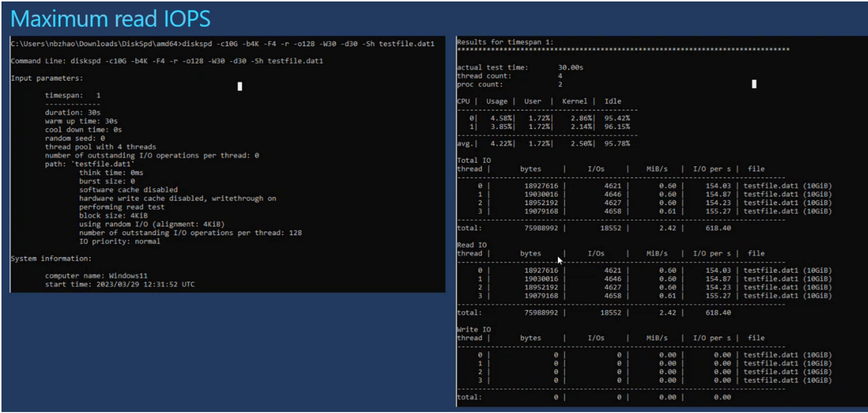Viewport: 868px width, 413px height.
Task: Select the 'actual test time: 30.00s' line
Action: (x=520, y=67)
